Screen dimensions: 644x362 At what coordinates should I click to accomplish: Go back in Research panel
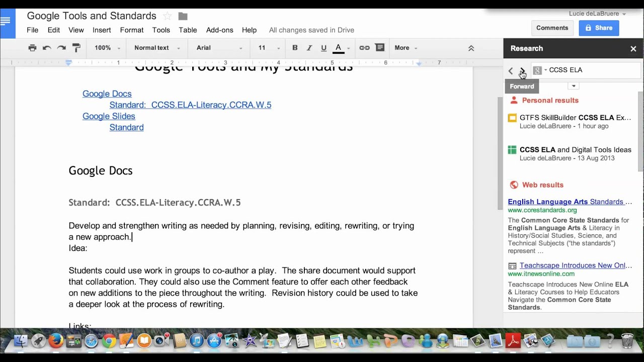coord(511,71)
